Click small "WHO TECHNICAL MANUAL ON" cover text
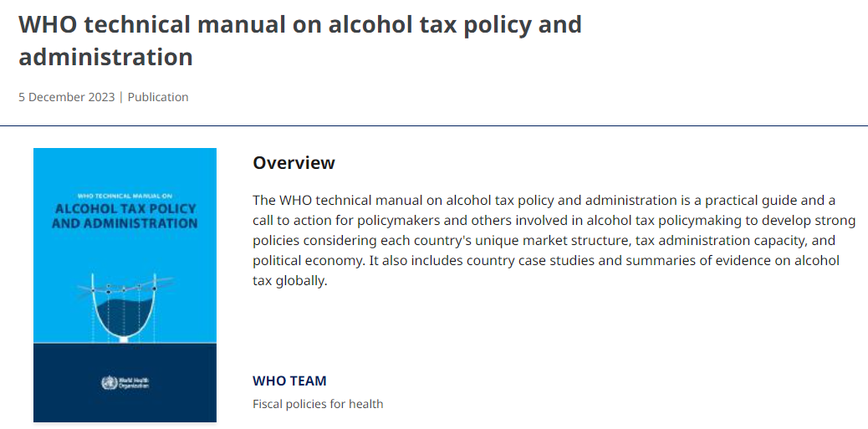 point(124,195)
